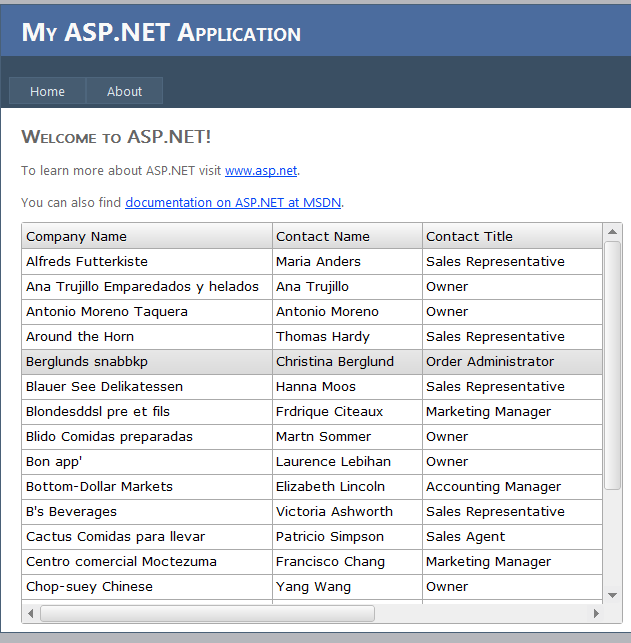Image resolution: width=631 pixels, height=643 pixels.
Task: Click the horizontal scrollbar thumb
Action: pyautogui.click(x=207, y=613)
